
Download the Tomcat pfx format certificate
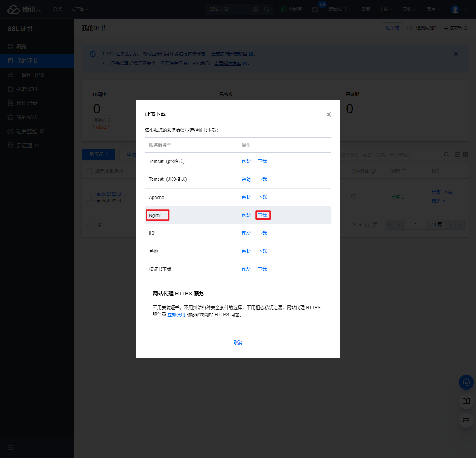[x=263, y=161]
